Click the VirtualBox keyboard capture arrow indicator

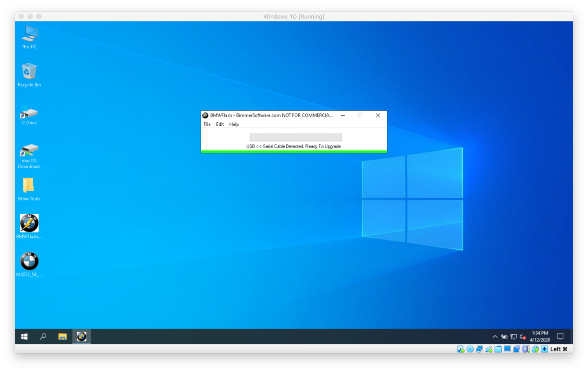point(545,349)
